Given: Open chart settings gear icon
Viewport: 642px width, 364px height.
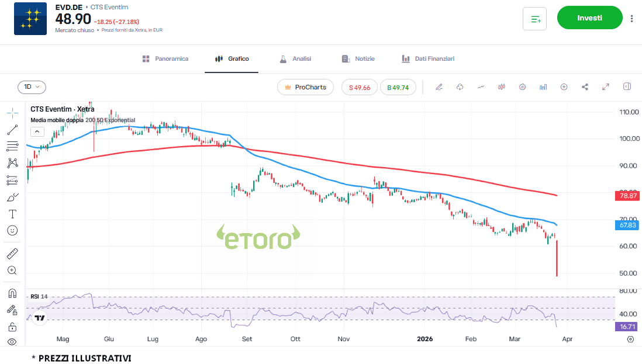Looking at the screenshot, I should pos(522,87).
